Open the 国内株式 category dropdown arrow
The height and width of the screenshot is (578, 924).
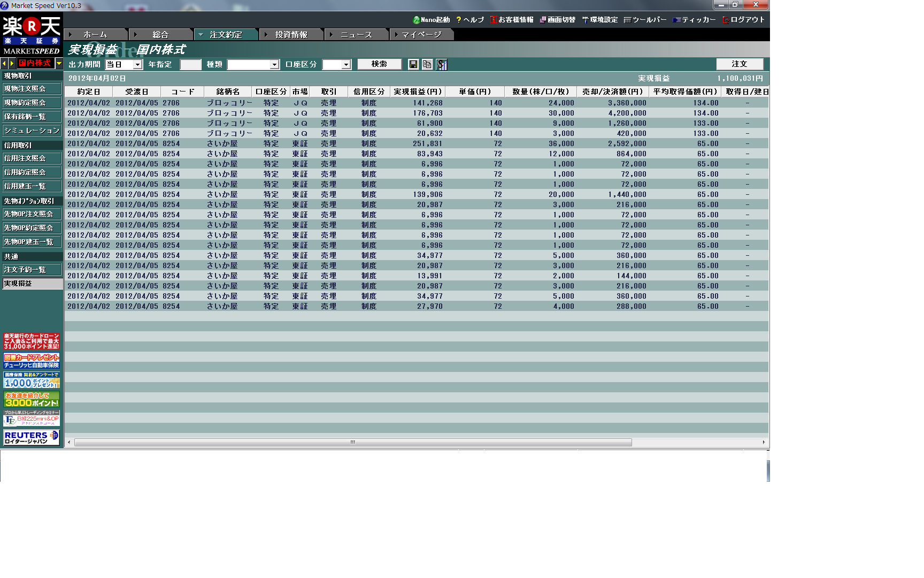[x=59, y=63]
